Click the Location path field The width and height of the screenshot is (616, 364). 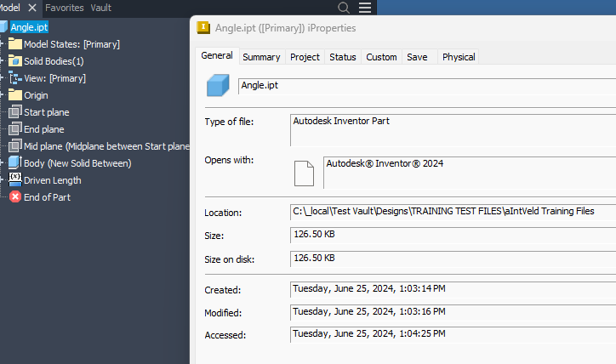[x=453, y=212]
